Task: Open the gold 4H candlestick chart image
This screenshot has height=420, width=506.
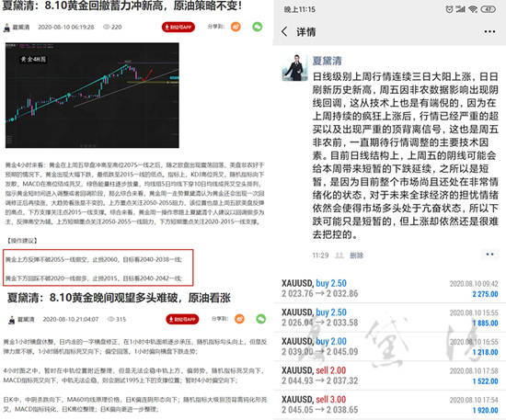Action: click(x=92, y=96)
